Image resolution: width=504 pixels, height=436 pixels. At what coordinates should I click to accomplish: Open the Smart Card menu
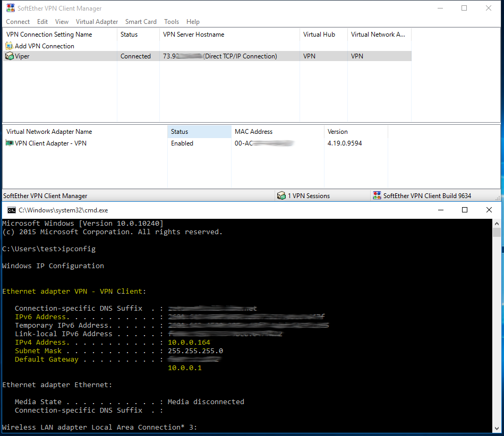pyautogui.click(x=141, y=22)
